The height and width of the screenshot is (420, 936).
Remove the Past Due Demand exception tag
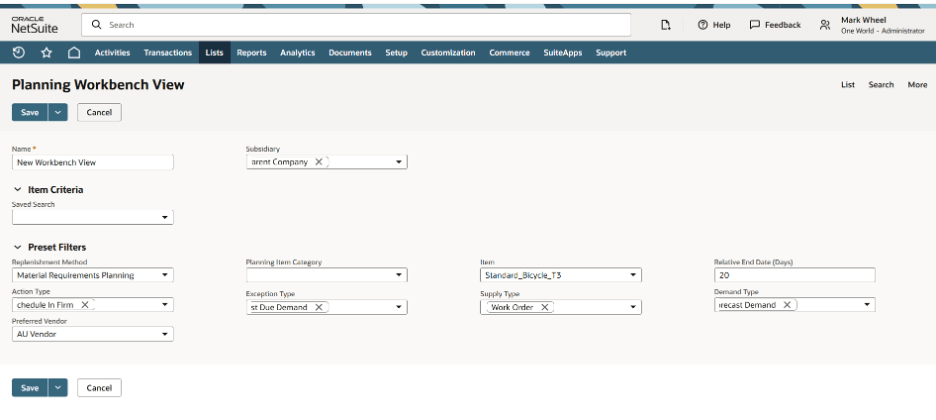pyautogui.click(x=319, y=307)
